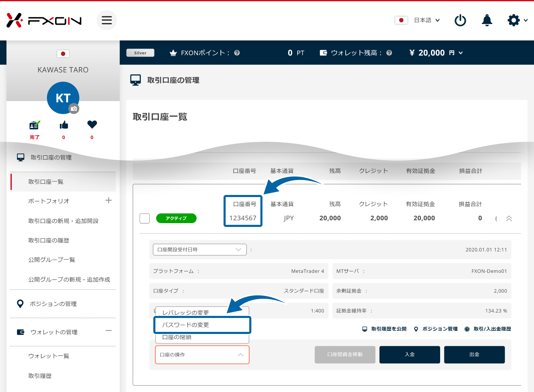Image resolution: width=534 pixels, height=392 pixels.
Task: Click the verification 完了 ID card icon
Action: (x=34, y=125)
